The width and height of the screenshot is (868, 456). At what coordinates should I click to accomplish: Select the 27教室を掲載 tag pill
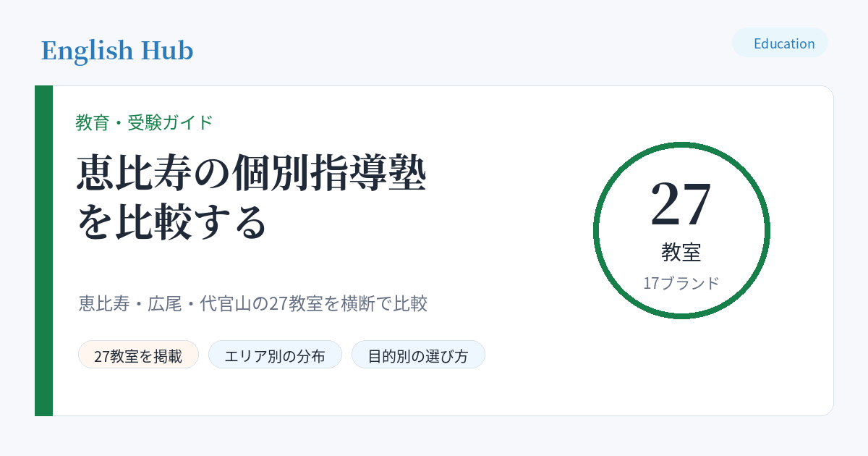(x=138, y=355)
